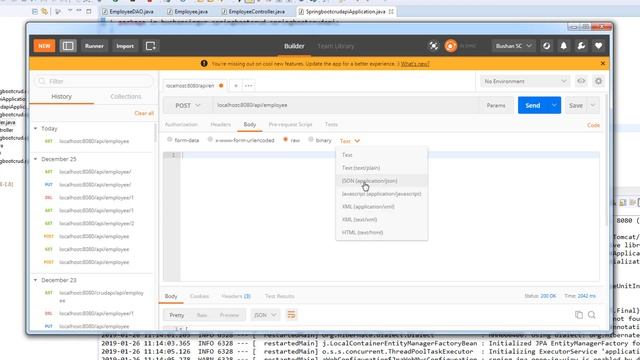The image size is (640, 360).
Task: Click the new window icon
Action: coord(150,46)
